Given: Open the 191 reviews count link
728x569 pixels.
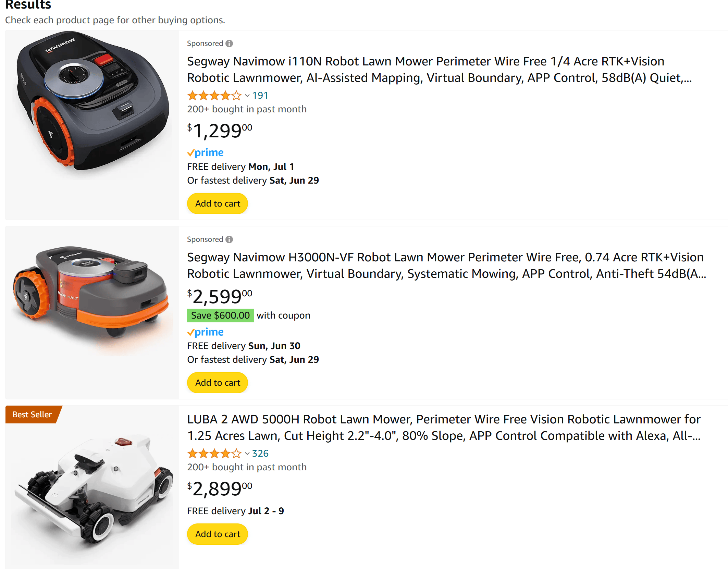Looking at the screenshot, I should pyautogui.click(x=260, y=96).
